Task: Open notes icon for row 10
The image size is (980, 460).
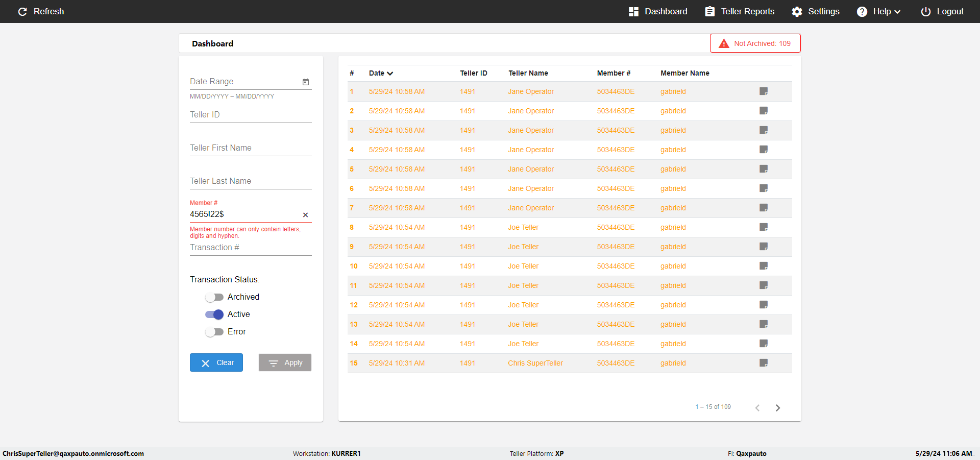Action: (x=764, y=266)
